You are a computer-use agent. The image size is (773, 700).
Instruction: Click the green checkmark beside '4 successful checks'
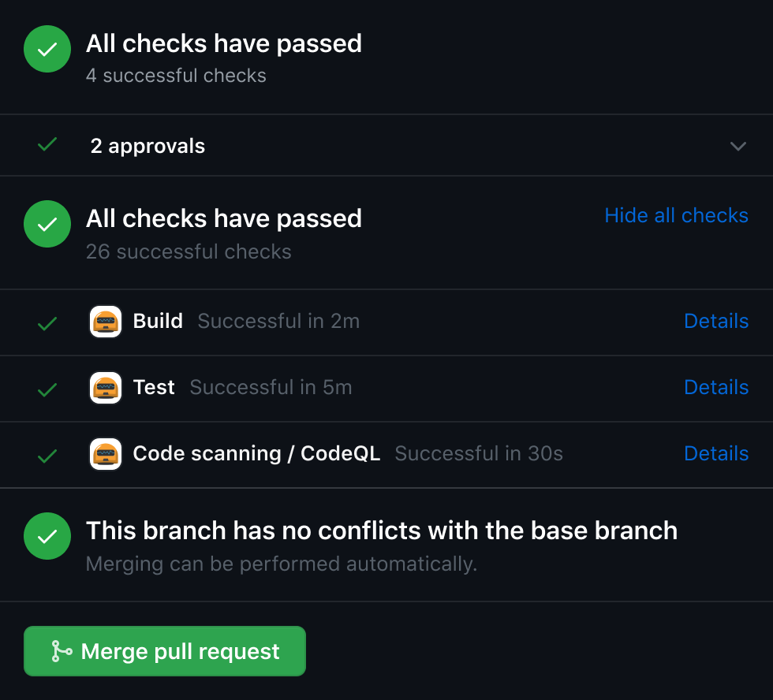[x=47, y=50]
